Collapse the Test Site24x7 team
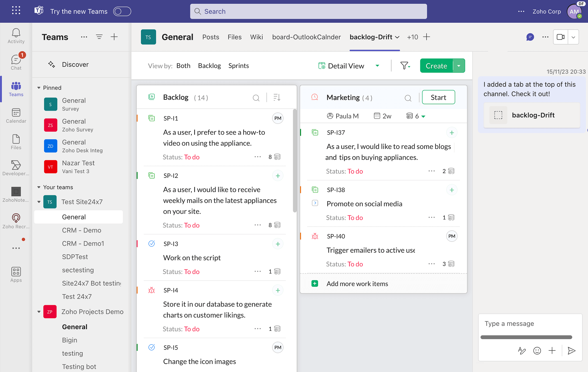 click(39, 202)
